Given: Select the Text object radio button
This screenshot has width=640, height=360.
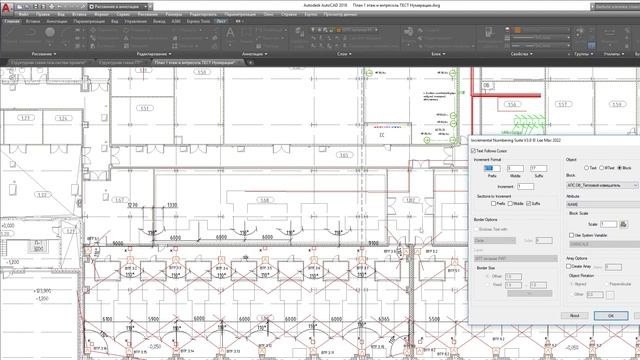Looking at the screenshot, I should pyautogui.click(x=586, y=168).
